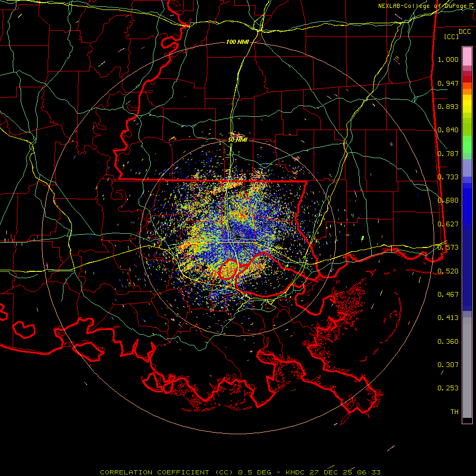Click the 0.573 legend value

click(x=448, y=247)
